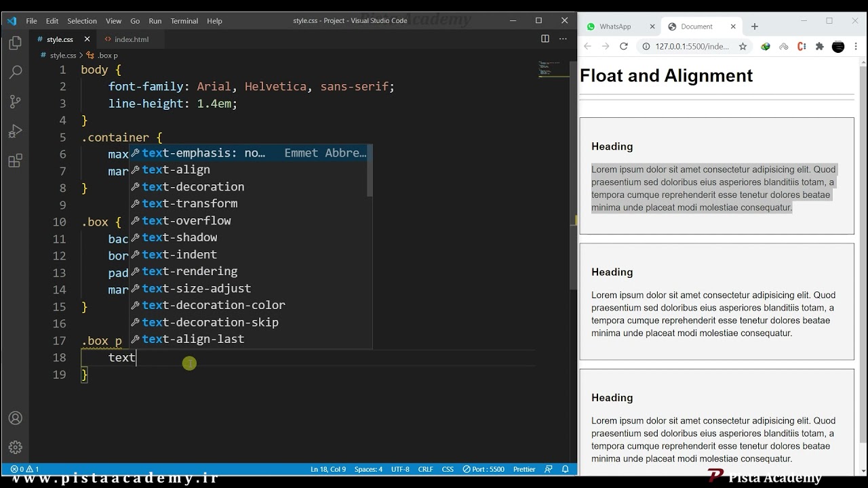Open the Spaces: 4 indentation picker

coord(368,469)
